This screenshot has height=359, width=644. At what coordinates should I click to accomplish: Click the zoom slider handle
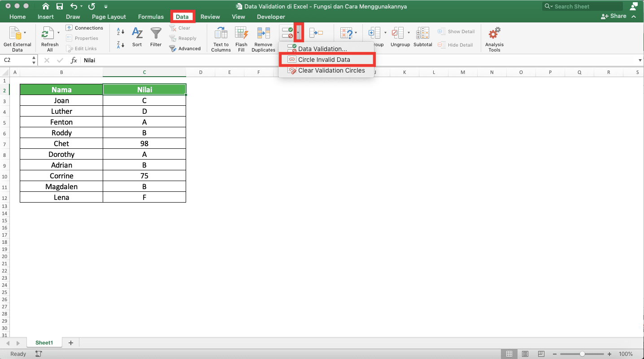[582, 354]
